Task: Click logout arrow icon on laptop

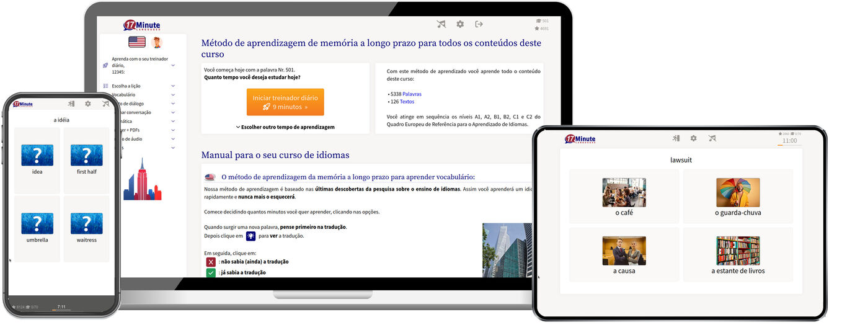Action: click(x=479, y=24)
